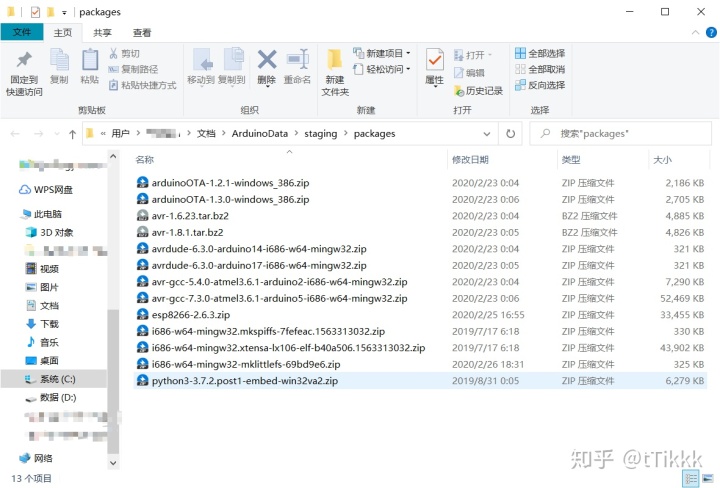
Task: Choose Paste Shortcut (粘贴快捷方式)
Action: [143, 85]
